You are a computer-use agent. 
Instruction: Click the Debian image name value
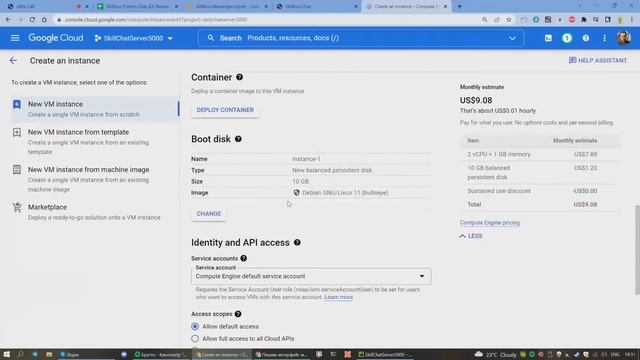345,193
